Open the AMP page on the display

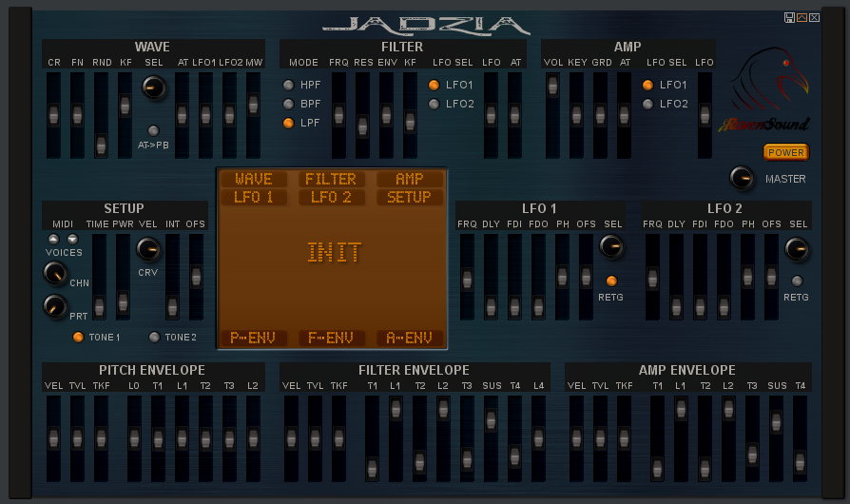tap(409, 179)
